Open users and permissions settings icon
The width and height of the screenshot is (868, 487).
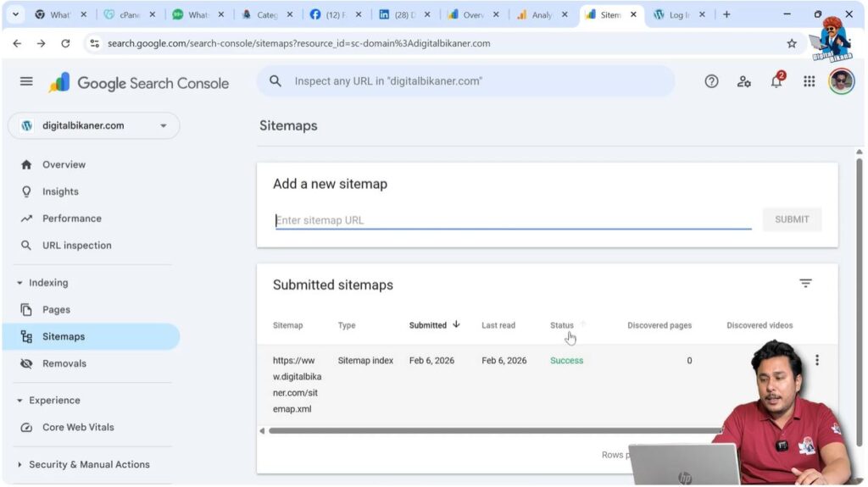[x=743, y=81]
